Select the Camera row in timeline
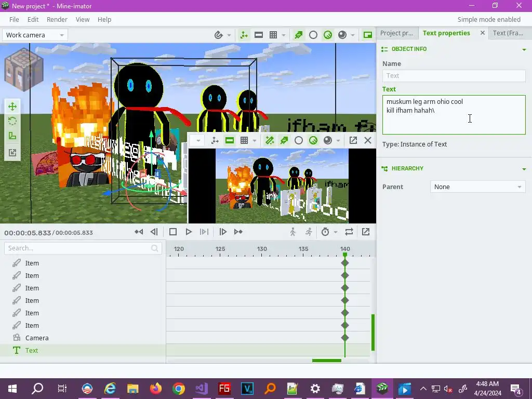The height and width of the screenshot is (399, 532). (x=83, y=338)
